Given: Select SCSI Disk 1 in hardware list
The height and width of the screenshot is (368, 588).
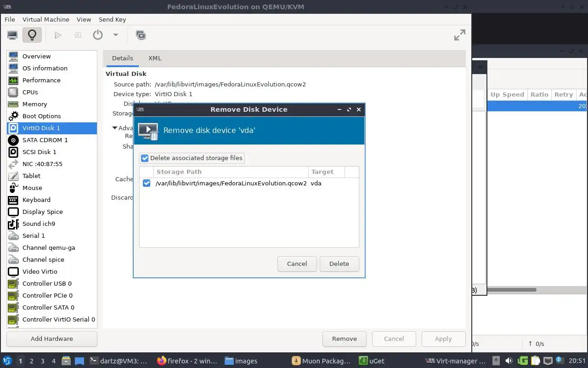Looking at the screenshot, I should point(52,152).
